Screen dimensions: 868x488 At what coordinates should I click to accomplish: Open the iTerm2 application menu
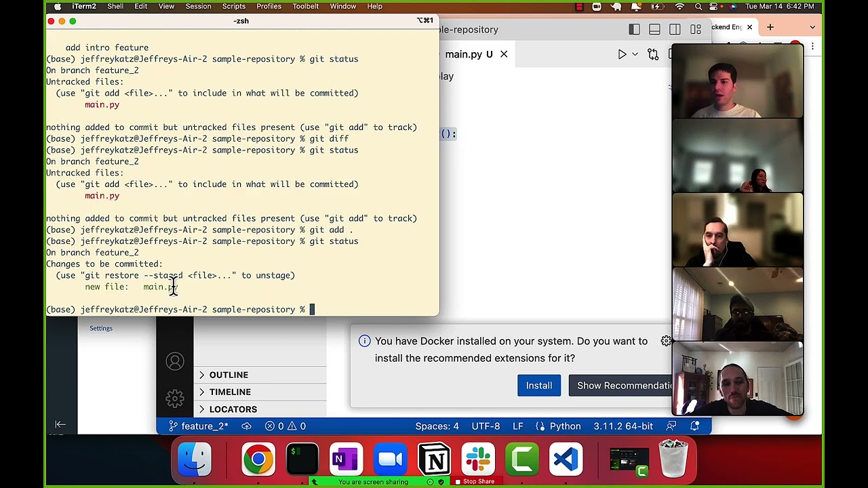coord(84,6)
